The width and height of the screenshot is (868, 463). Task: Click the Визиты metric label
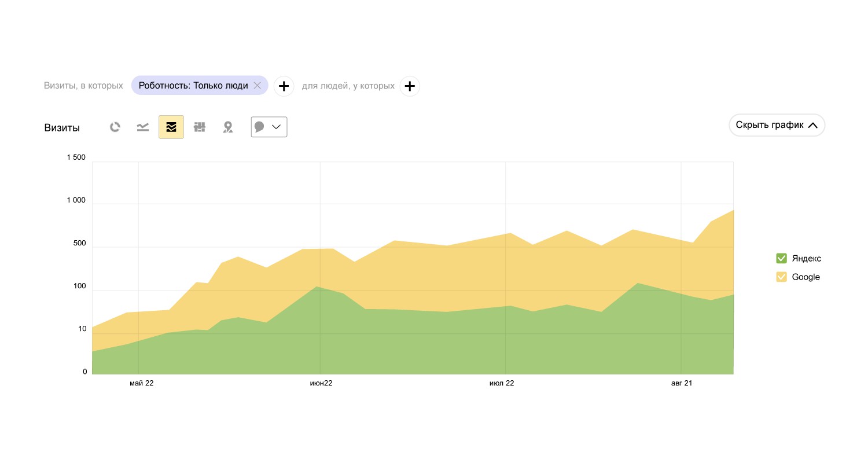[62, 128]
